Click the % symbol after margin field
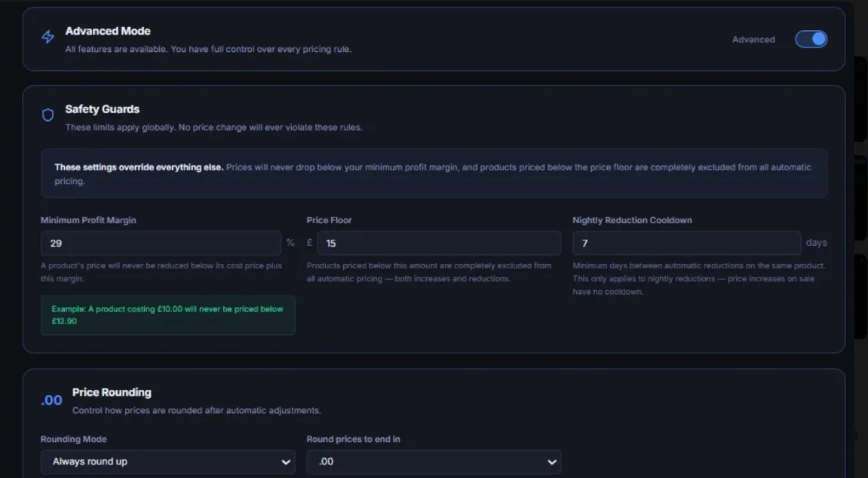This screenshot has width=868, height=478. [290, 243]
